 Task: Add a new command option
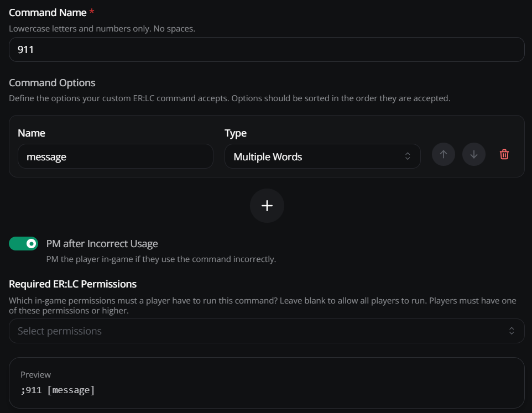[x=267, y=206]
